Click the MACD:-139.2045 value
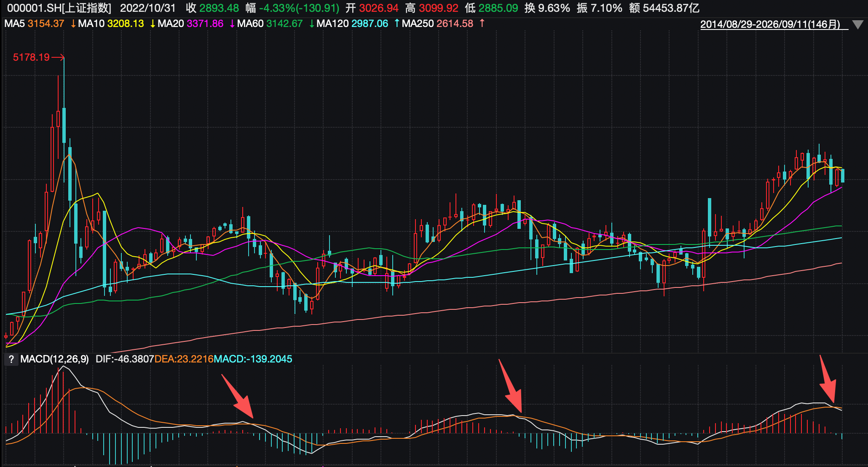Viewport: 868px width, 467px height. pos(253,359)
